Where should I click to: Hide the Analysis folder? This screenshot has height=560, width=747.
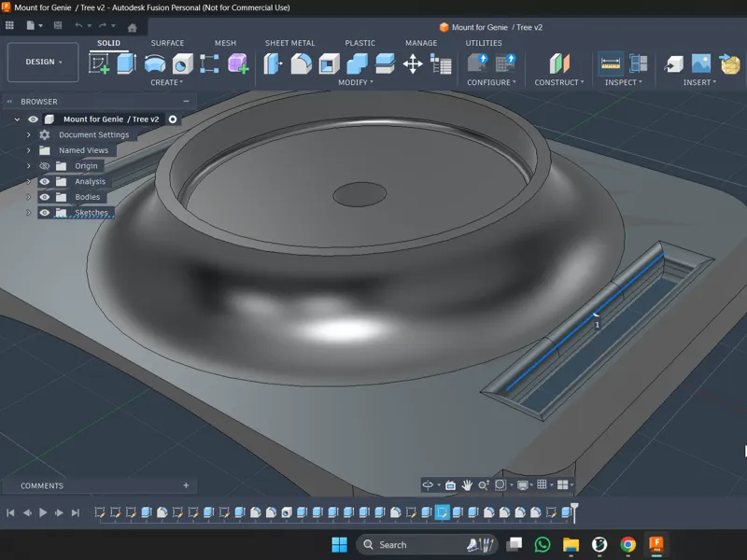click(44, 181)
